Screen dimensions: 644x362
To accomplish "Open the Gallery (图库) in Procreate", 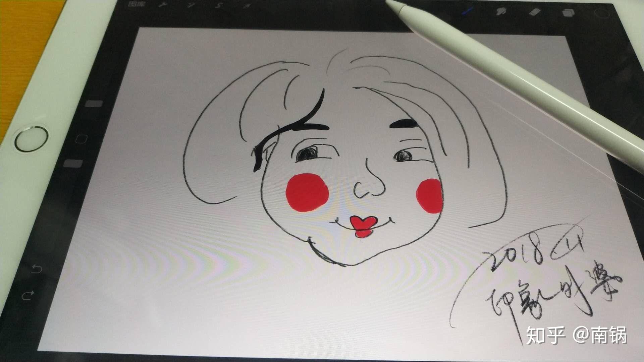I will (x=136, y=5).
